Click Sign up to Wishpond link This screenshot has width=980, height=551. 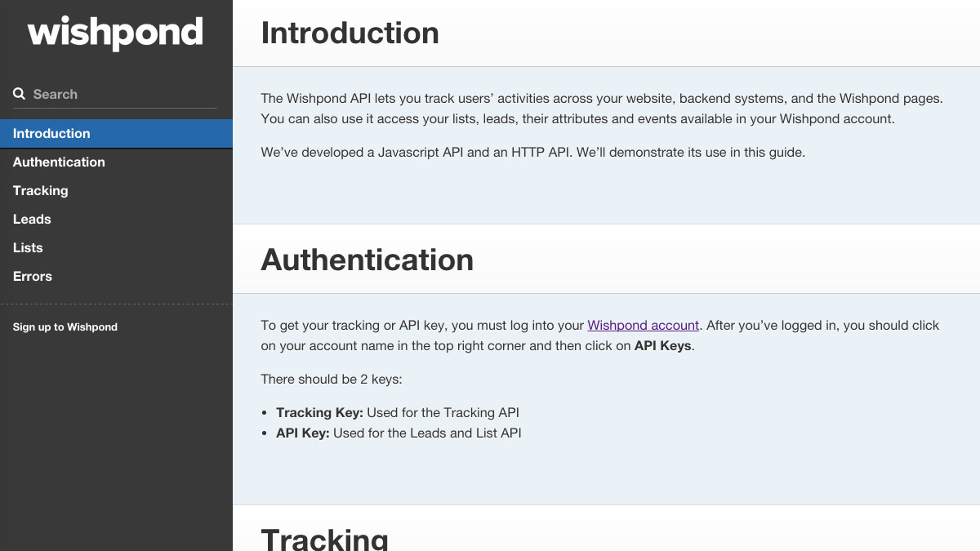(65, 327)
